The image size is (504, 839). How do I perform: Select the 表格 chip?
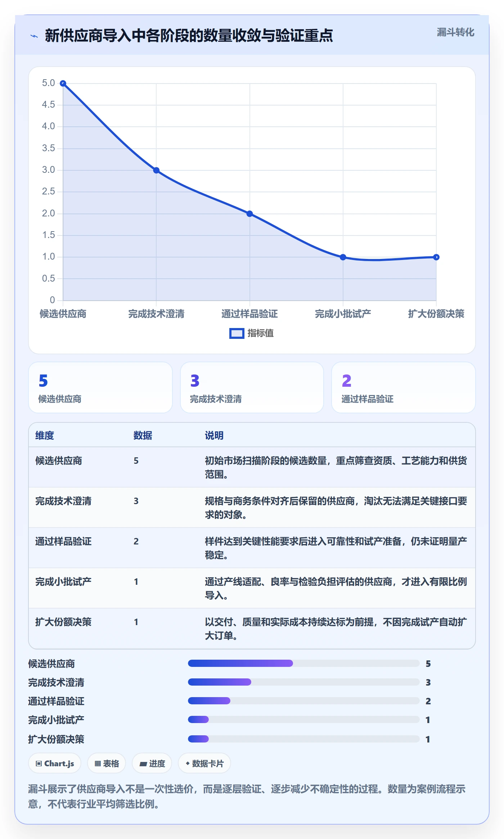click(x=107, y=763)
